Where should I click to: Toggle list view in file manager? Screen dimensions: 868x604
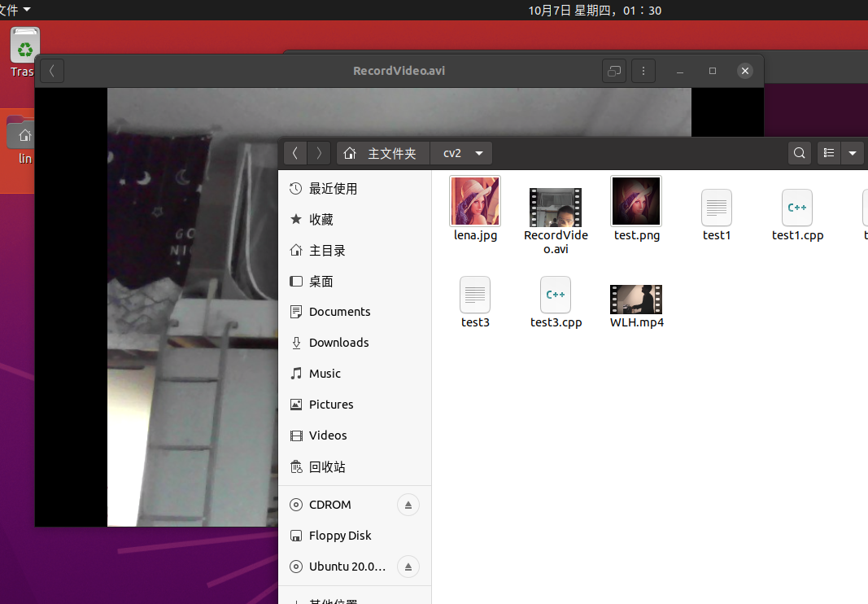pyautogui.click(x=829, y=153)
